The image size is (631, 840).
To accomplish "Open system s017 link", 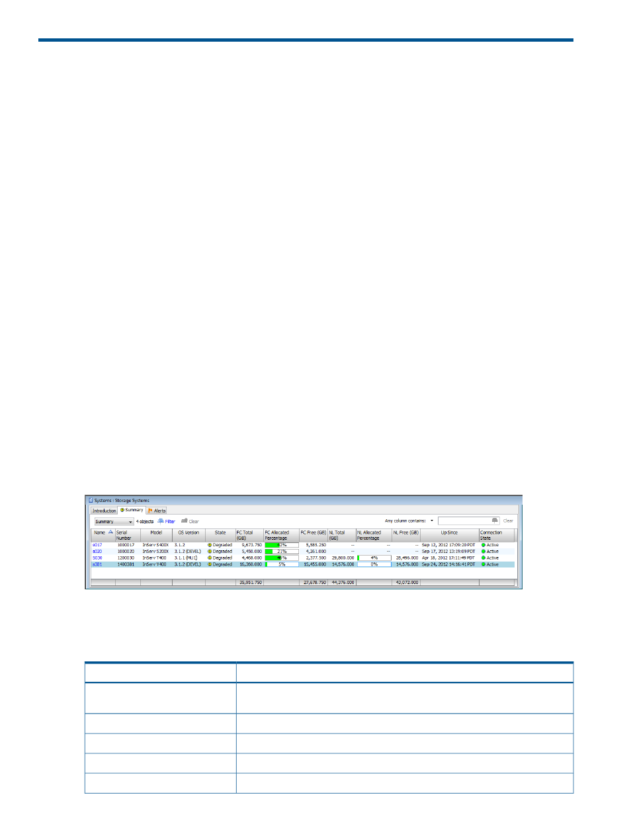I will tap(97, 545).
